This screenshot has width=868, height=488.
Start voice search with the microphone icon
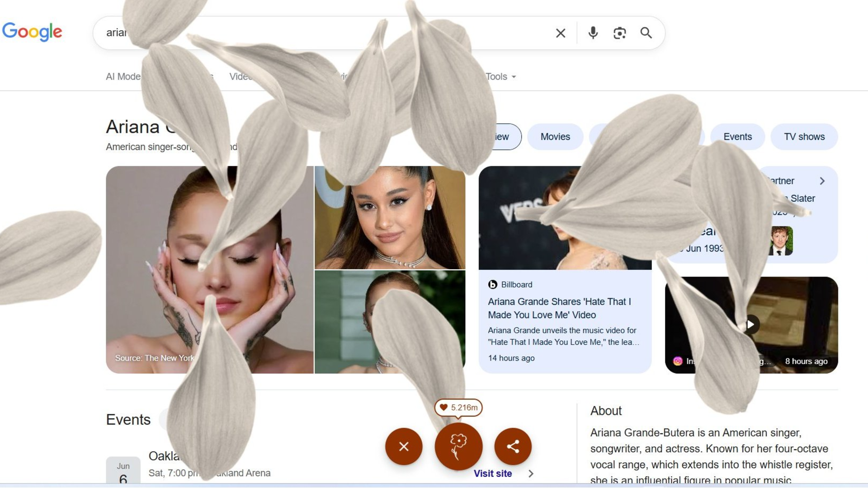[593, 33]
